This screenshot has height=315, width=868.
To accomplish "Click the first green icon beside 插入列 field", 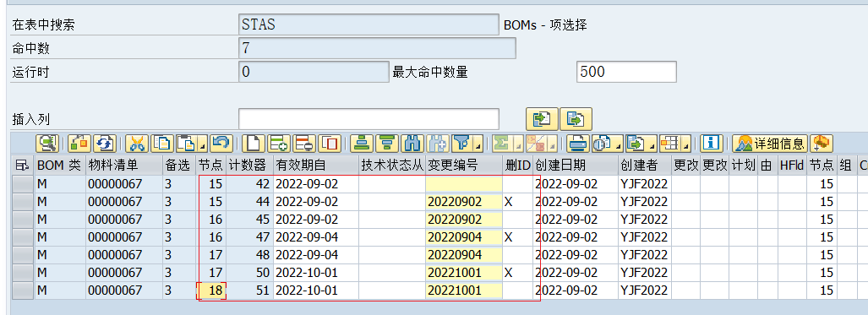I will coord(542,118).
